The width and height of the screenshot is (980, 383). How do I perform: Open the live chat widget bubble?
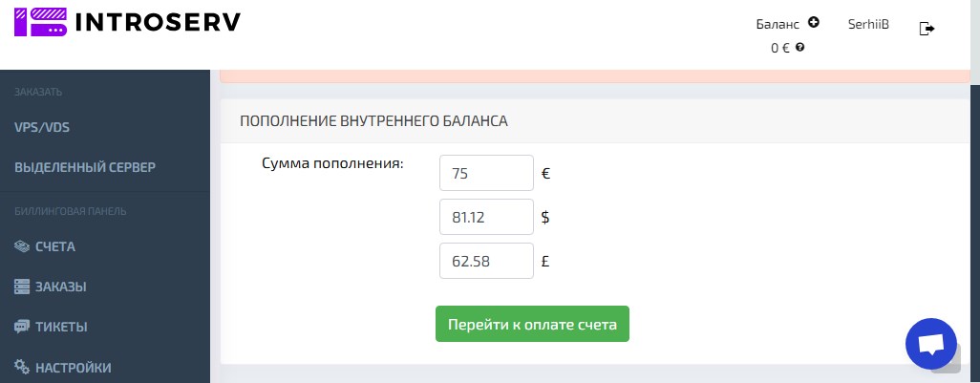[930, 344]
